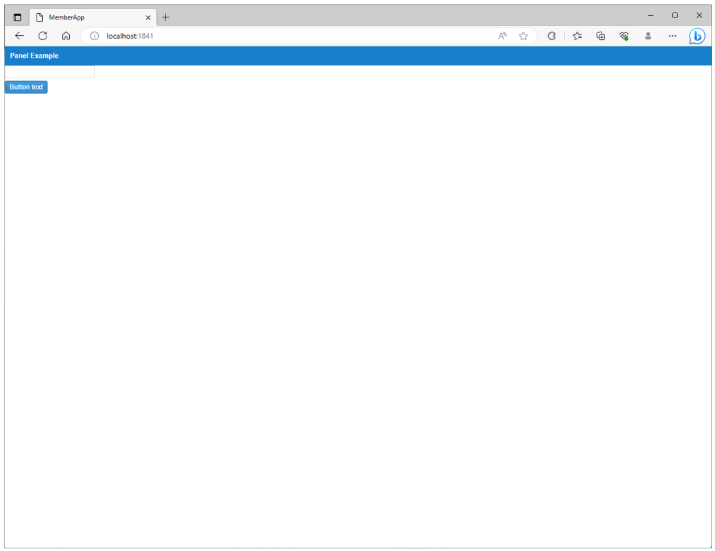
Task: Maximize the browser window
Action: [675, 15]
